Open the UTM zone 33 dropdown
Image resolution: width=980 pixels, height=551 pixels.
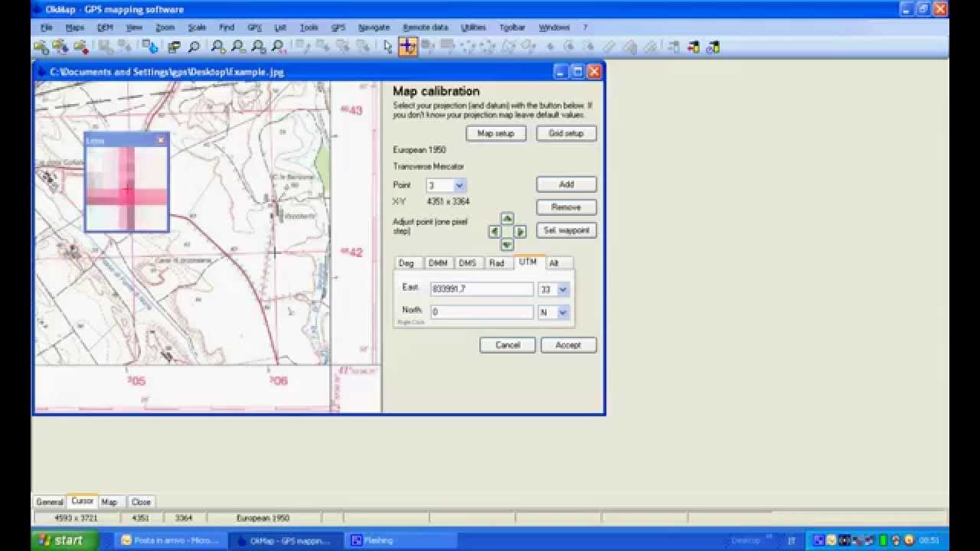coord(563,289)
